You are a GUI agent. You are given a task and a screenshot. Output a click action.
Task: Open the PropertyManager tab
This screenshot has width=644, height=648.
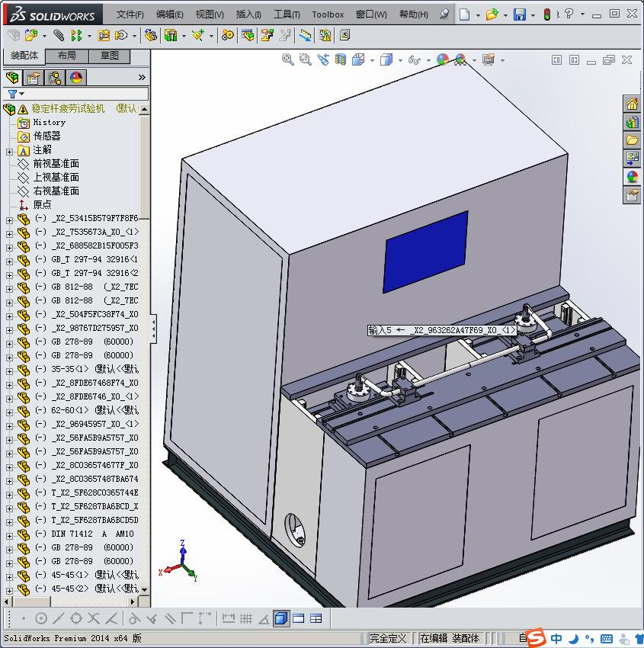pos(33,77)
